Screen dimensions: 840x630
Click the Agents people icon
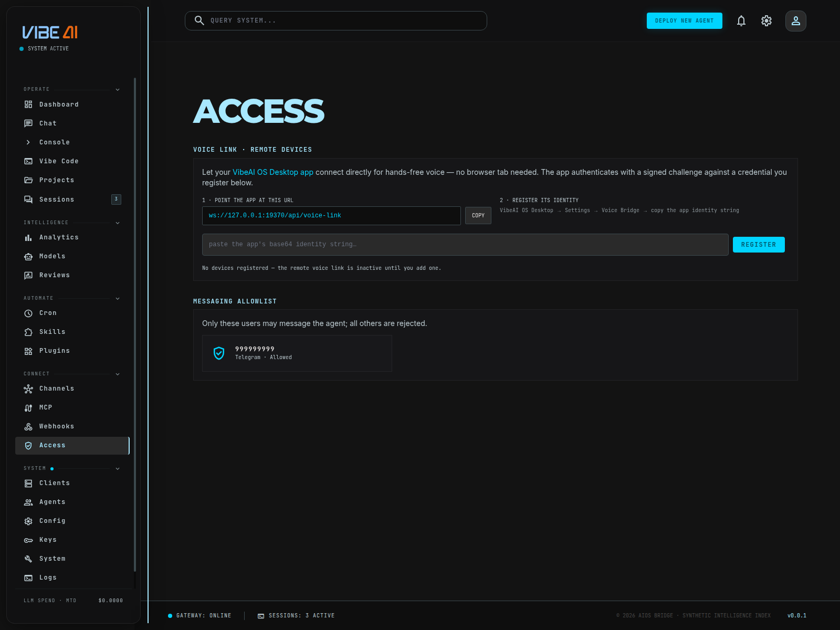coord(28,502)
